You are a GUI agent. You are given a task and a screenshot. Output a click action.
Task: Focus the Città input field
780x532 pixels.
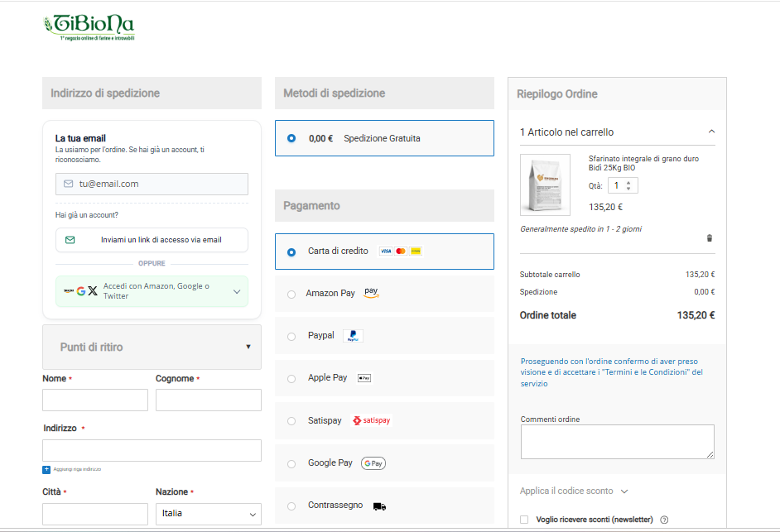point(95,514)
